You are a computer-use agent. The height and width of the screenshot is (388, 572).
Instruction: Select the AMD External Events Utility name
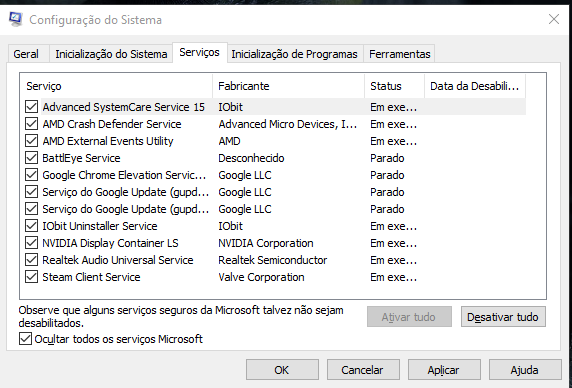(108, 141)
